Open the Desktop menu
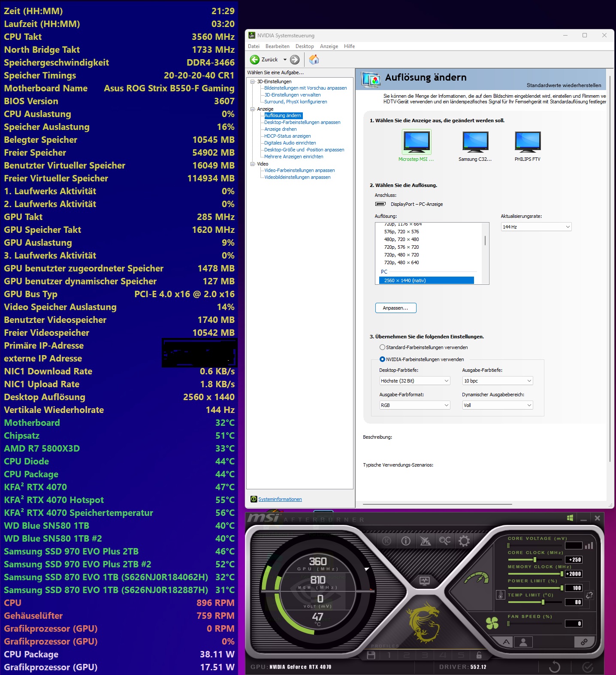The height and width of the screenshot is (675, 616). click(x=305, y=46)
